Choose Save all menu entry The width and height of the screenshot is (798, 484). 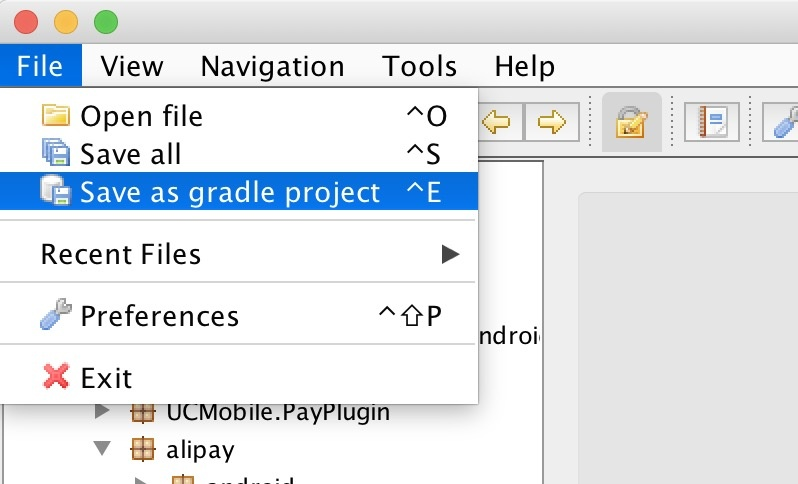point(239,154)
